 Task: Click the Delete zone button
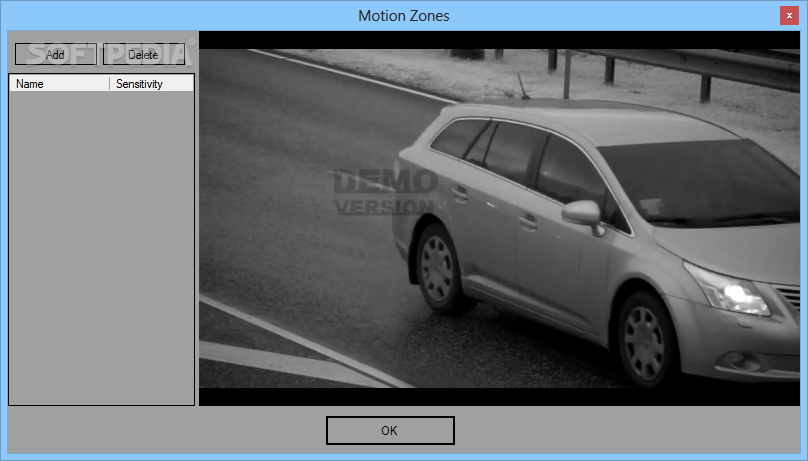coord(144,54)
